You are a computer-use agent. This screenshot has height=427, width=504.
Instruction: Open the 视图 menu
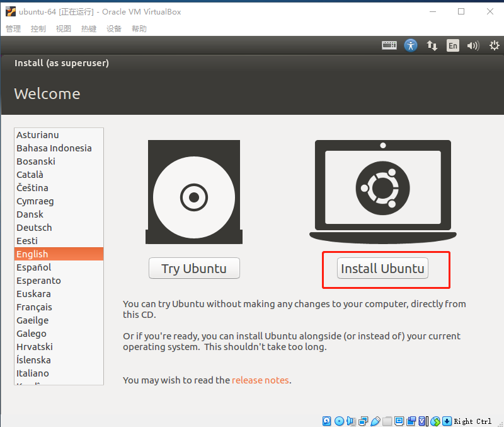tap(64, 28)
